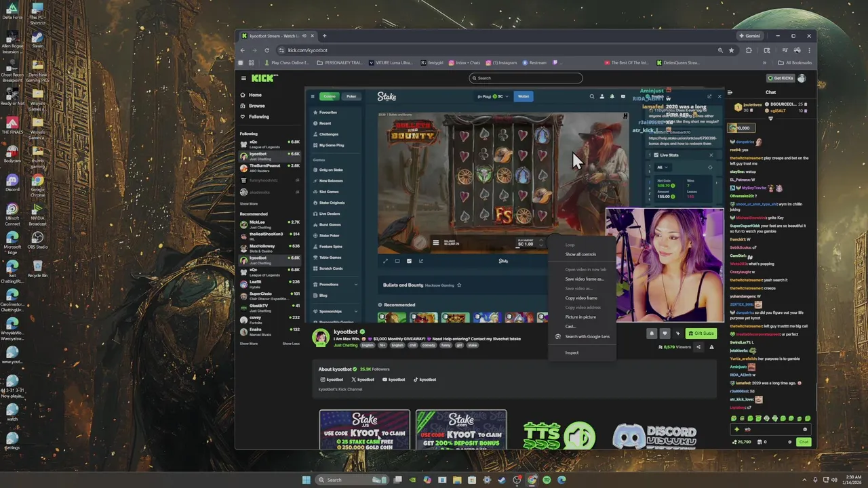Open the profile avatar beside Get KICKs
868x488 pixels.
coord(802,78)
